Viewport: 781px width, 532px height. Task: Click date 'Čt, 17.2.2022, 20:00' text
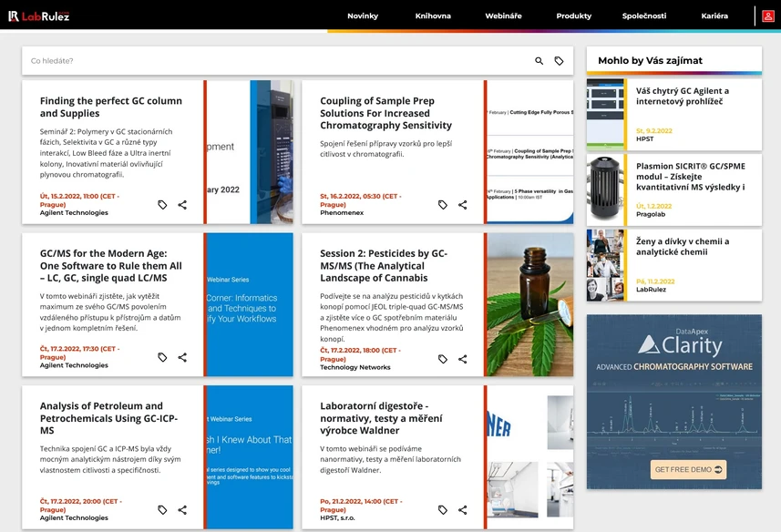tap(81, 505)
